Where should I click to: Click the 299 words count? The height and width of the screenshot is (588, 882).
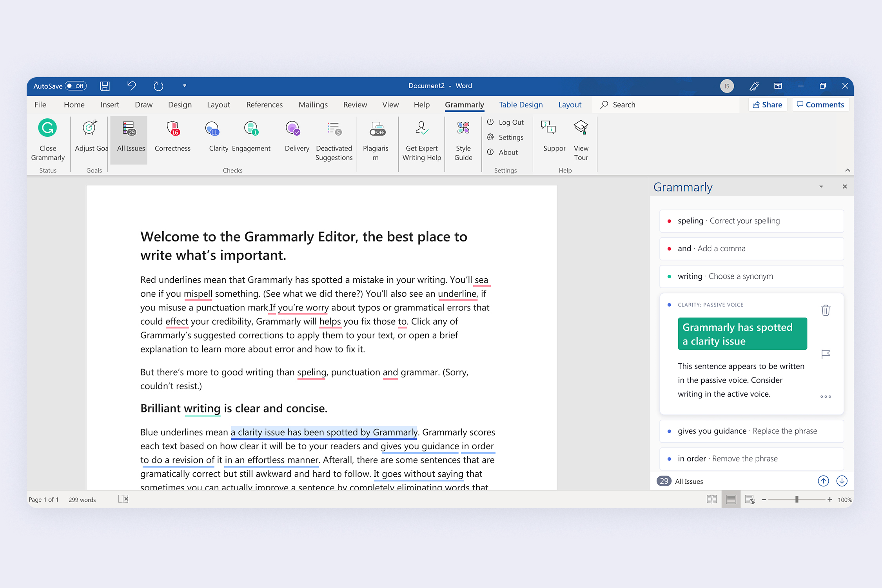[x=82, y=500]
